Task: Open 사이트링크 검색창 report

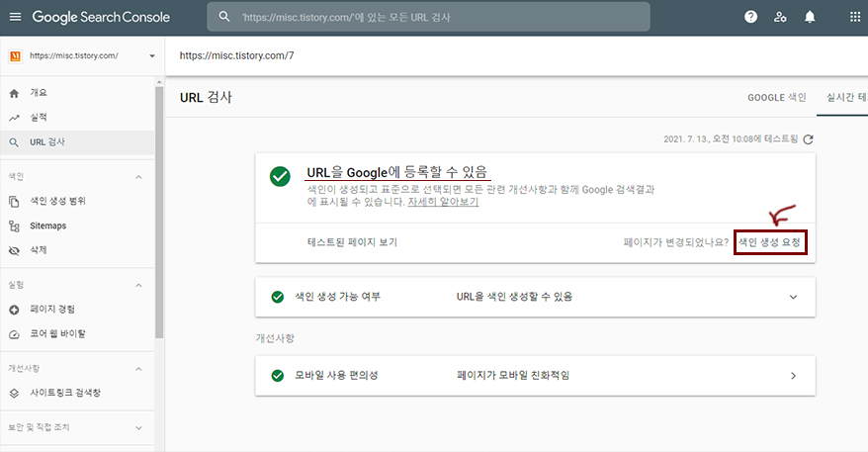Action: 77,394
